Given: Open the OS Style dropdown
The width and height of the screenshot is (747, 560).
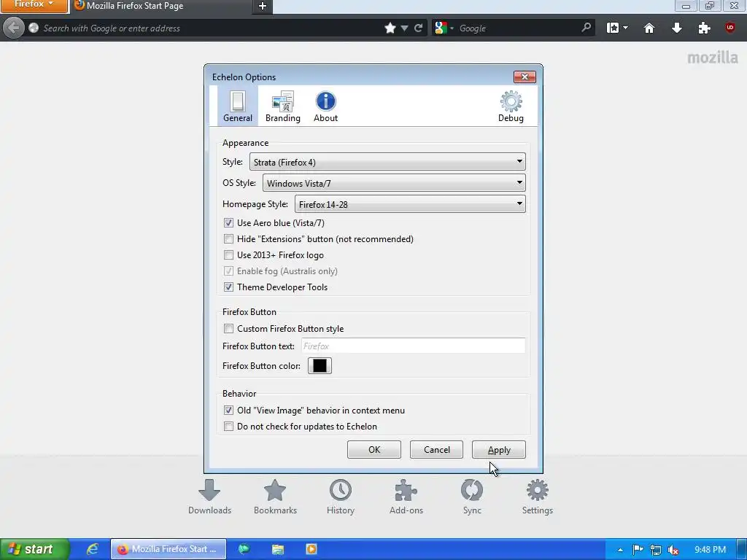Looking at the screenshot, I should click(x=394, y=183).
